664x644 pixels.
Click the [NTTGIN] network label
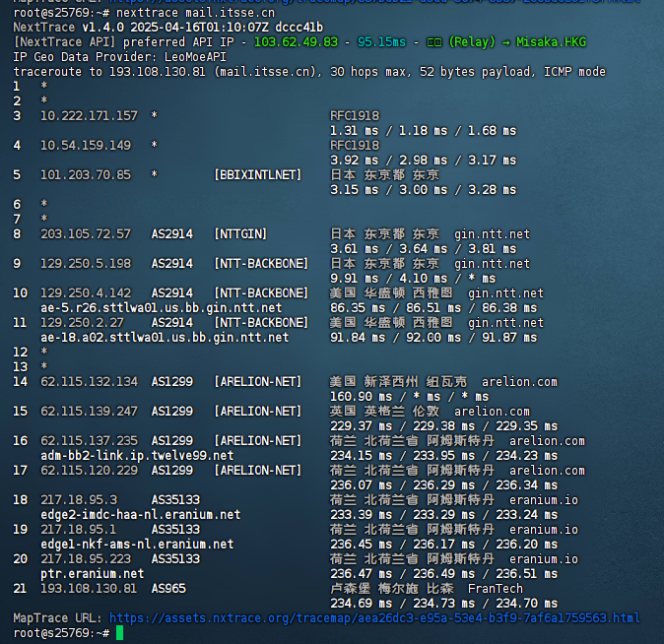coord(240,233)
